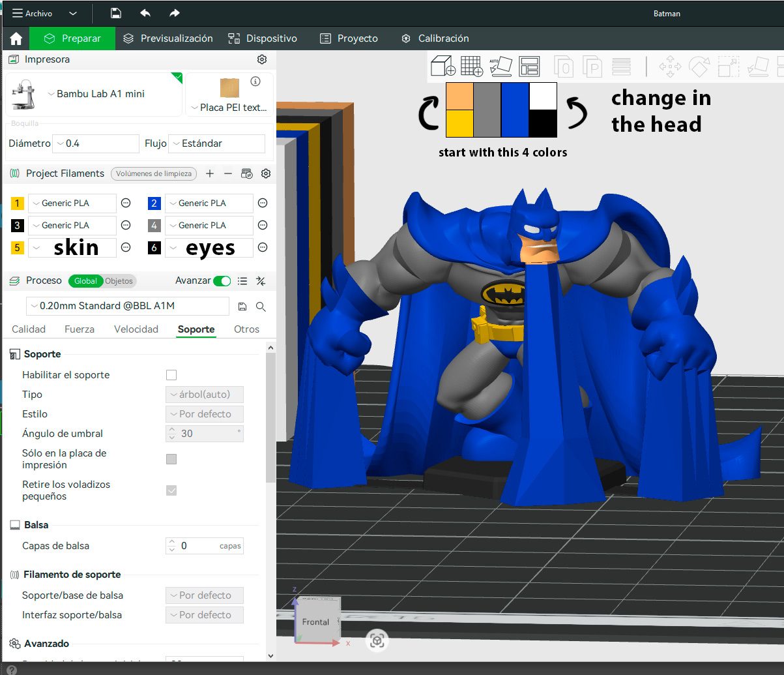
Task: Switch process scope to Objetos
Action: tap(119, 281)
